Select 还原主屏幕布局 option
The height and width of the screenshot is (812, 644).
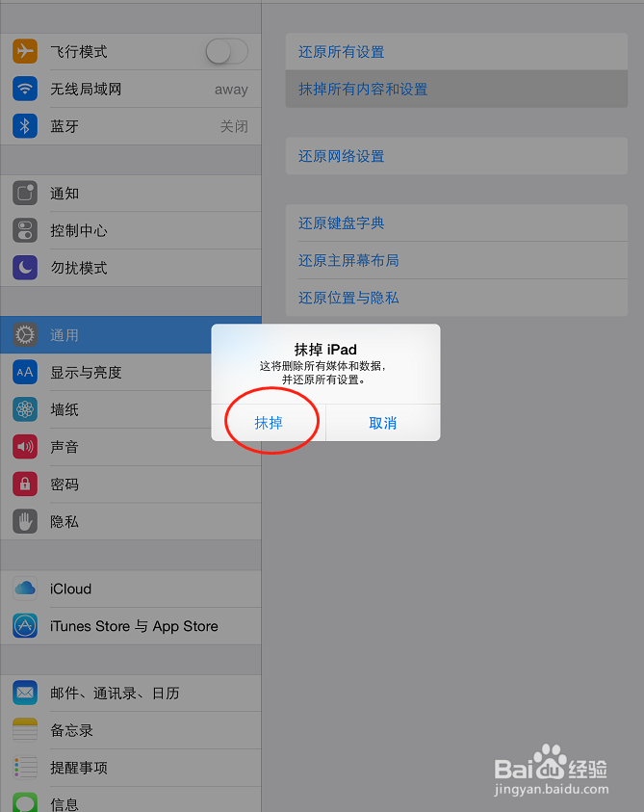tap(456, 260)
